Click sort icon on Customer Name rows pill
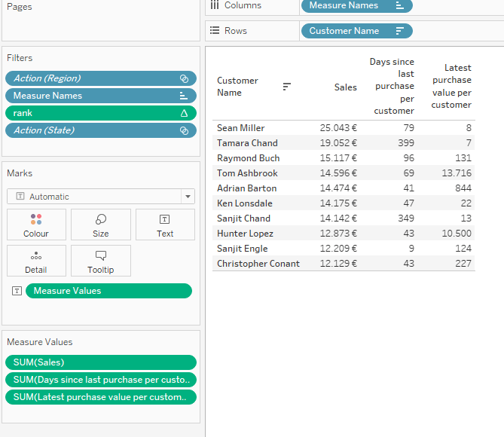 click(x=399, y=31)
